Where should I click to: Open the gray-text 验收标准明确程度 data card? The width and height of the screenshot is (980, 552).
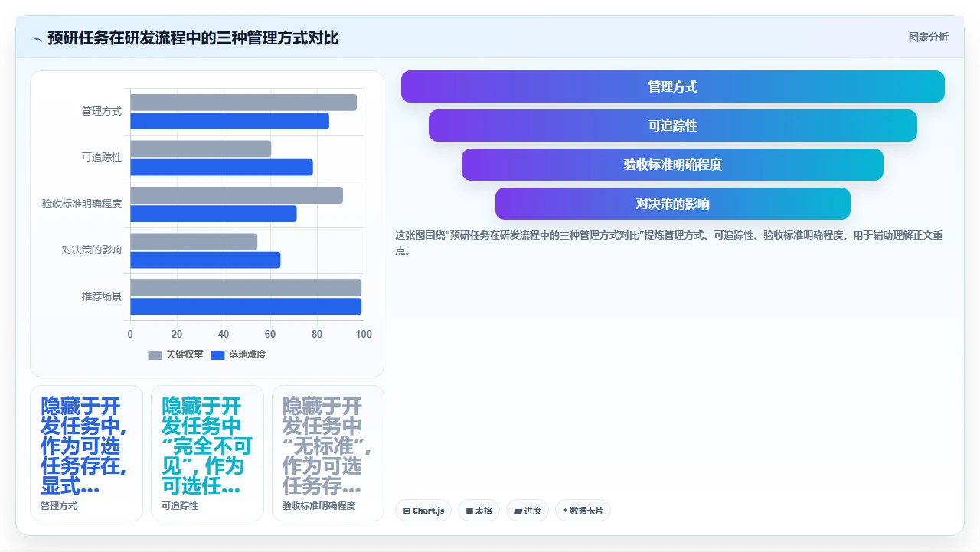328,453
